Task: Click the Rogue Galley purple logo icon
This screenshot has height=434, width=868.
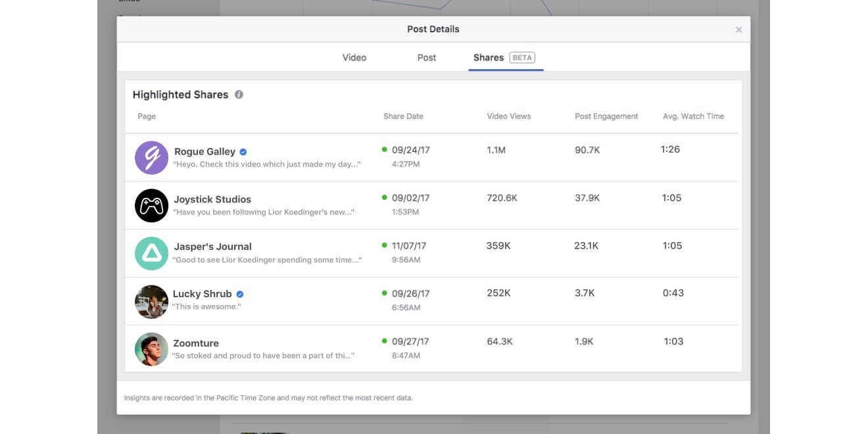Action: point(151,158)
